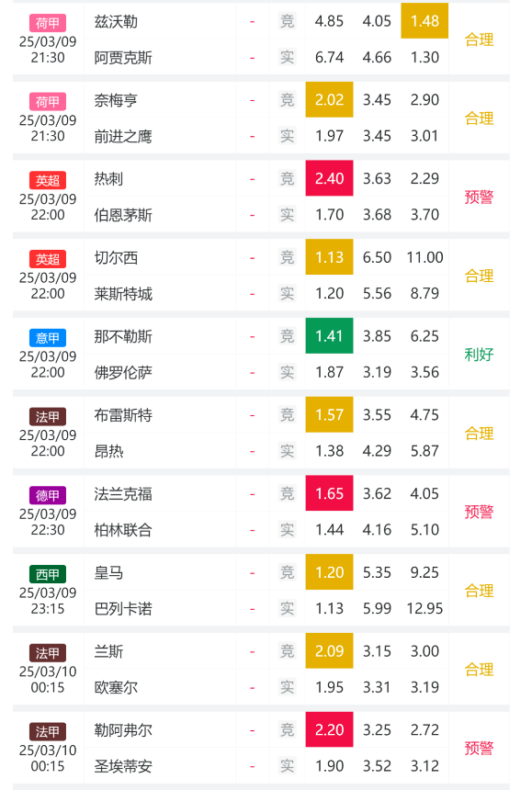Click the 荷甲 league badge for 兹沃勒 match
Screen dimensions: 532x790
(x=48, y=23)
